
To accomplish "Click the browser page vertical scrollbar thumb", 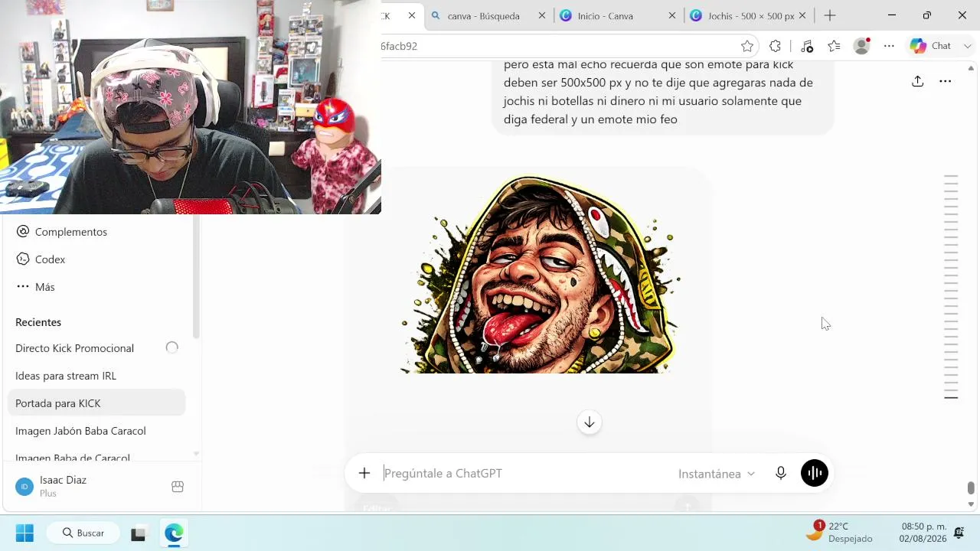I will click(x=971, y=487).
